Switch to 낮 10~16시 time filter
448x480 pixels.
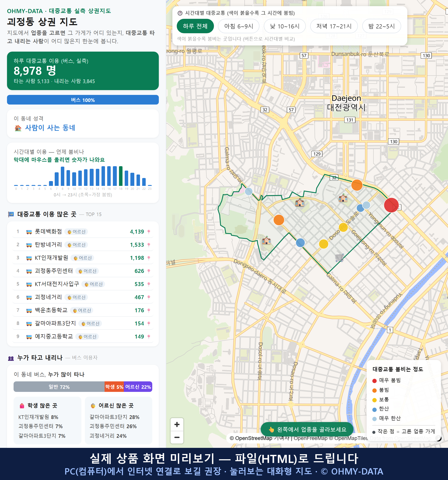285,26
